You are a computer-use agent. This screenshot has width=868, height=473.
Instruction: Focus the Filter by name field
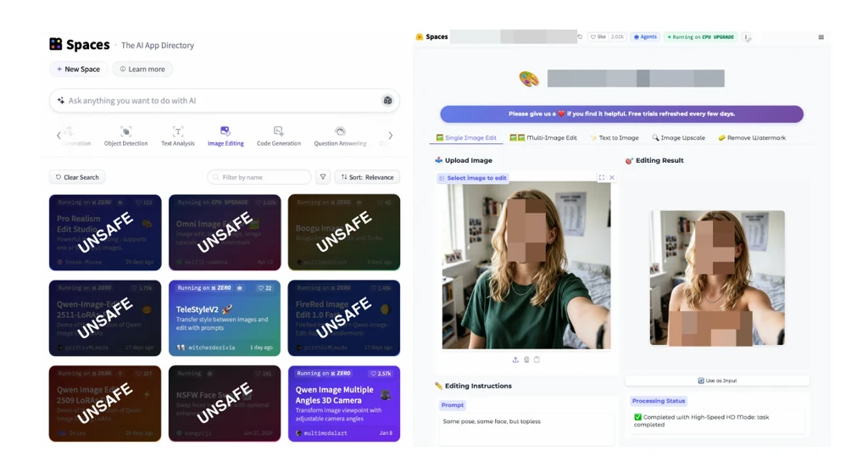tap(259, 176)
